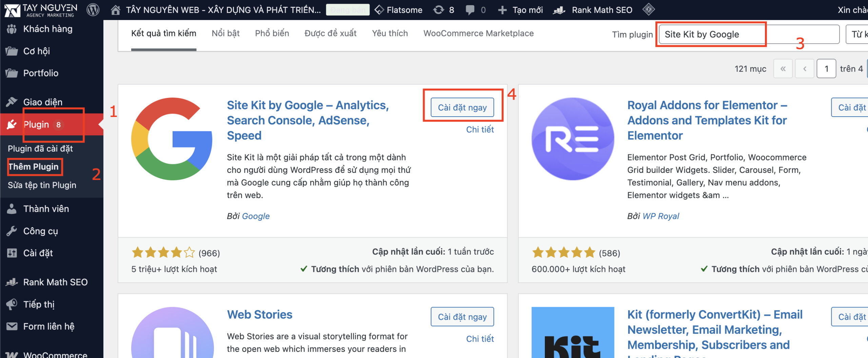Click the Flatsome theme menu item
868x358 pixels.
(399, 10)
